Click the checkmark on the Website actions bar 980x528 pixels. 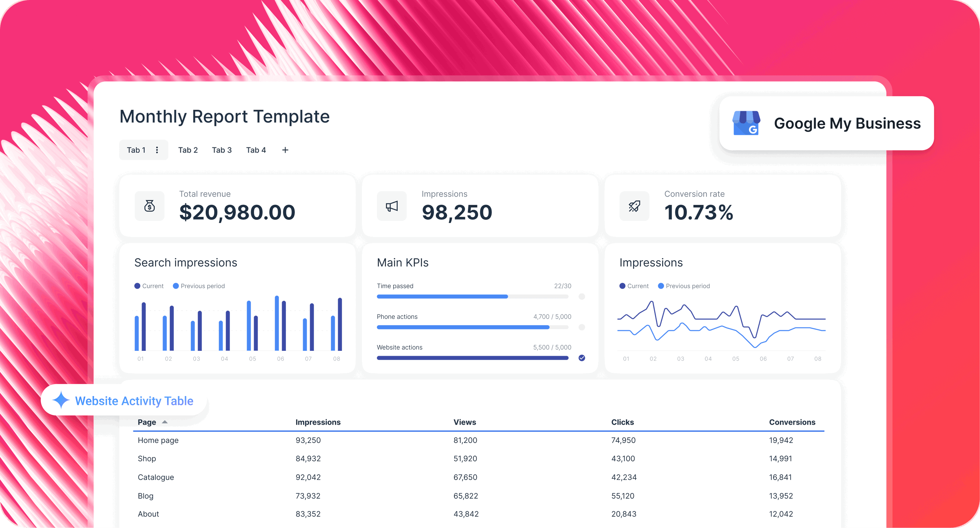tap(582, 357)
